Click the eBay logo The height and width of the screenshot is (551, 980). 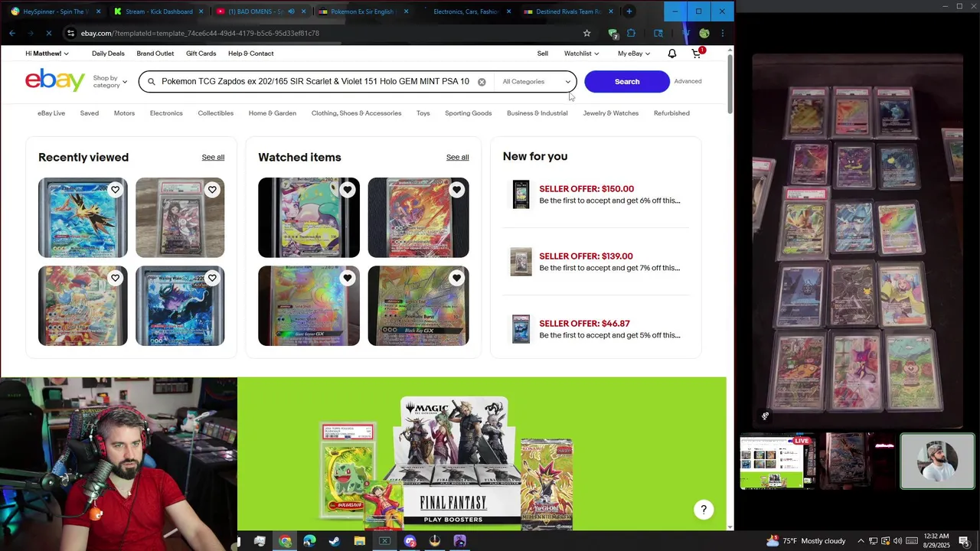coord(55,80)
